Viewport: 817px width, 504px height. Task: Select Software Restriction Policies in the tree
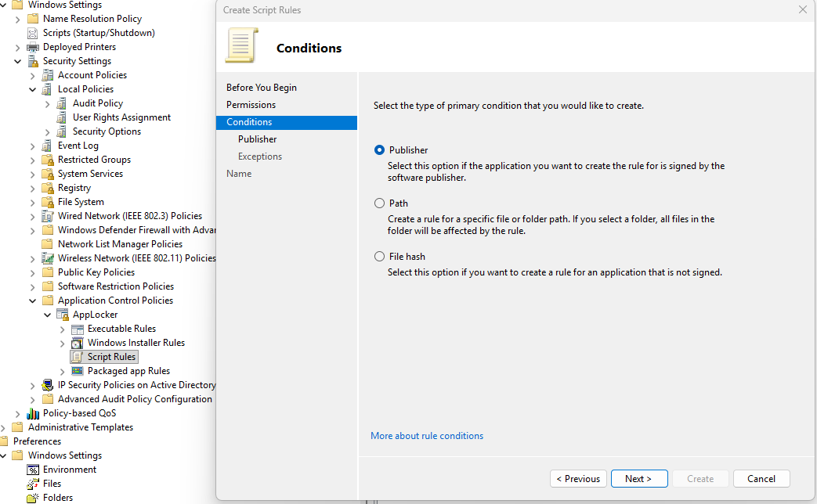click(116, 286)
